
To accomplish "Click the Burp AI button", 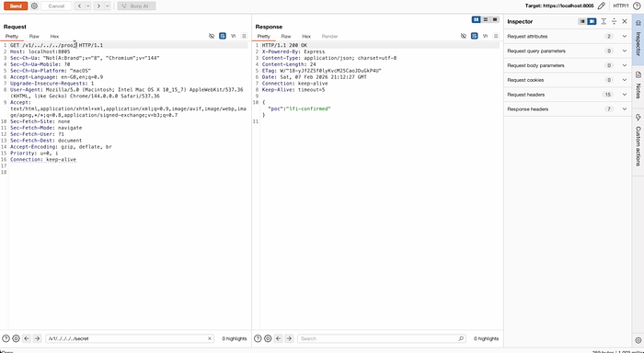I will click(x=136, y=6).
